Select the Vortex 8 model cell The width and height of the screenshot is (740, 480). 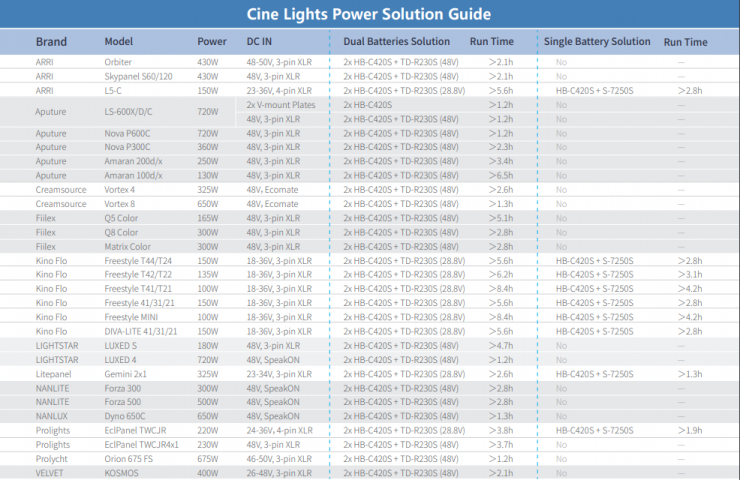tap(120, 203)
